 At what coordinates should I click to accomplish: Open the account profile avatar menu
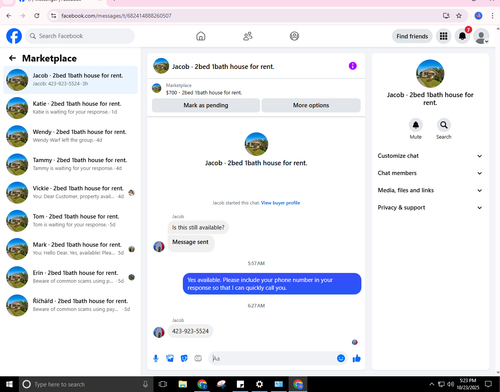click(x=481, y=36)
